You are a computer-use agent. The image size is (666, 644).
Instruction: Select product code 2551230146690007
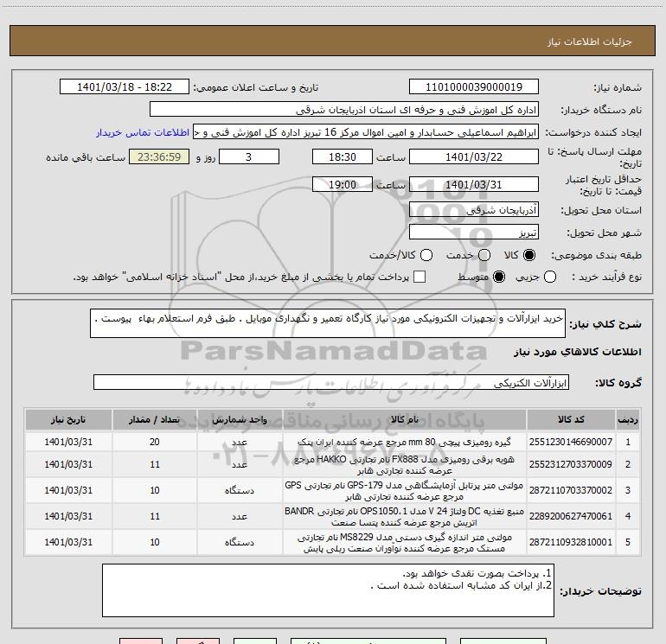pos(571,442)
